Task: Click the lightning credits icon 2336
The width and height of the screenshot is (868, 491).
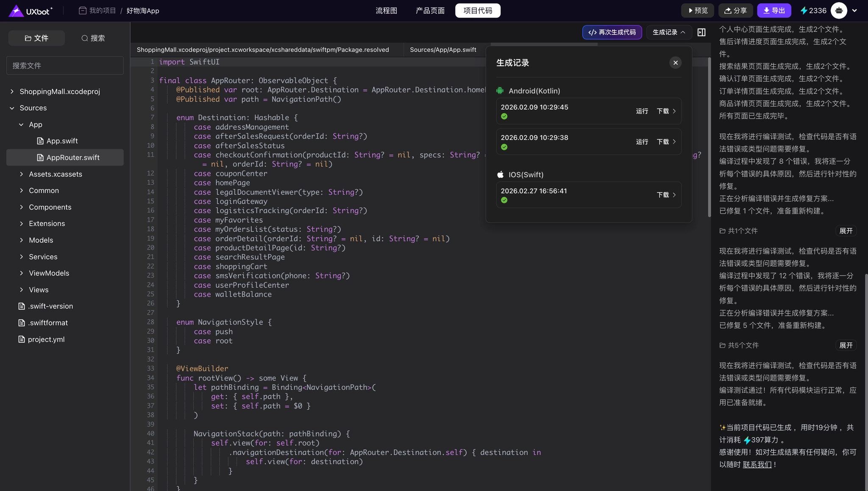Action: [x=804, y=11]
